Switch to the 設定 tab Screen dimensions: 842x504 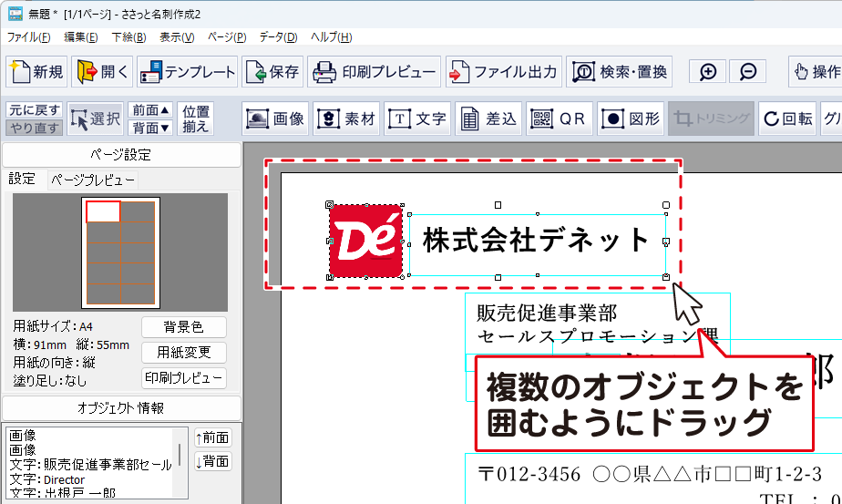point(22,179)
